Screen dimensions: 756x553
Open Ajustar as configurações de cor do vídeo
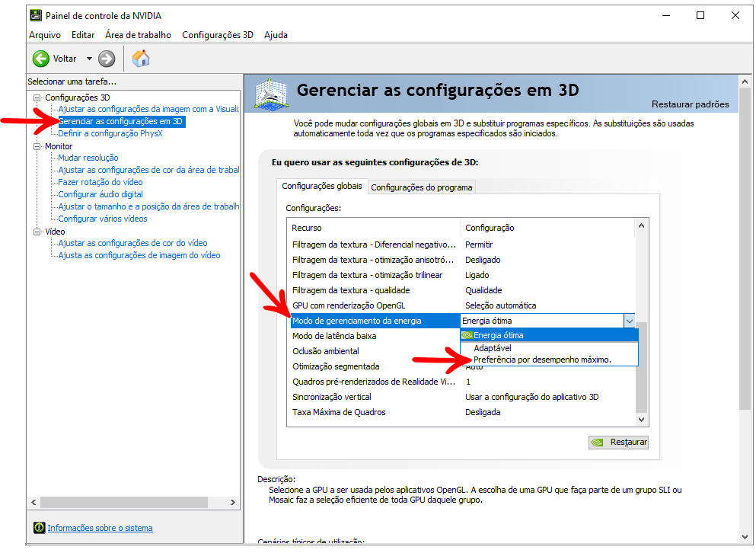click(x=132, y=243)
